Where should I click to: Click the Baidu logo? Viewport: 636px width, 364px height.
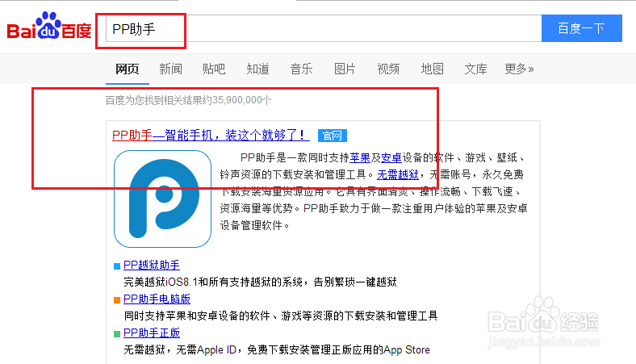tap(49, 26)
